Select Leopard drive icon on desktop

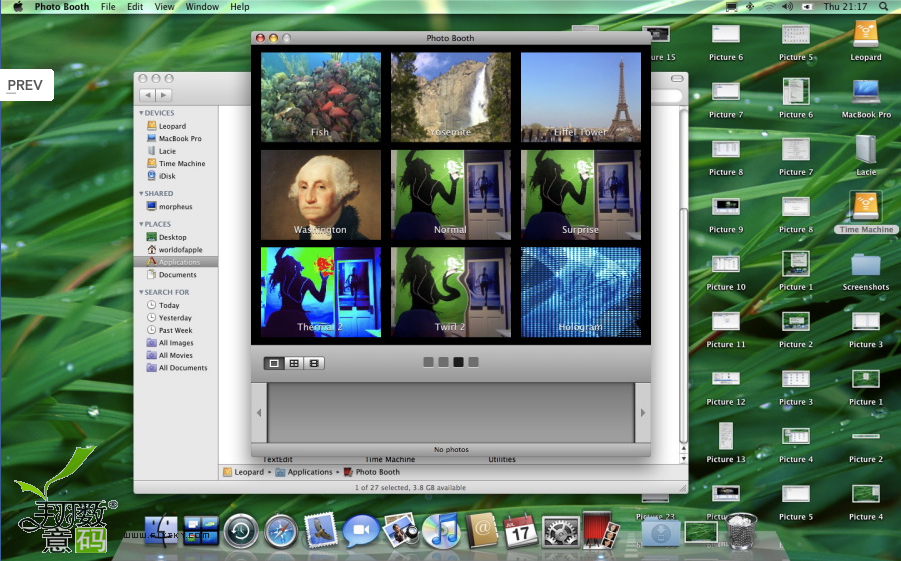(x=865, y=41)
